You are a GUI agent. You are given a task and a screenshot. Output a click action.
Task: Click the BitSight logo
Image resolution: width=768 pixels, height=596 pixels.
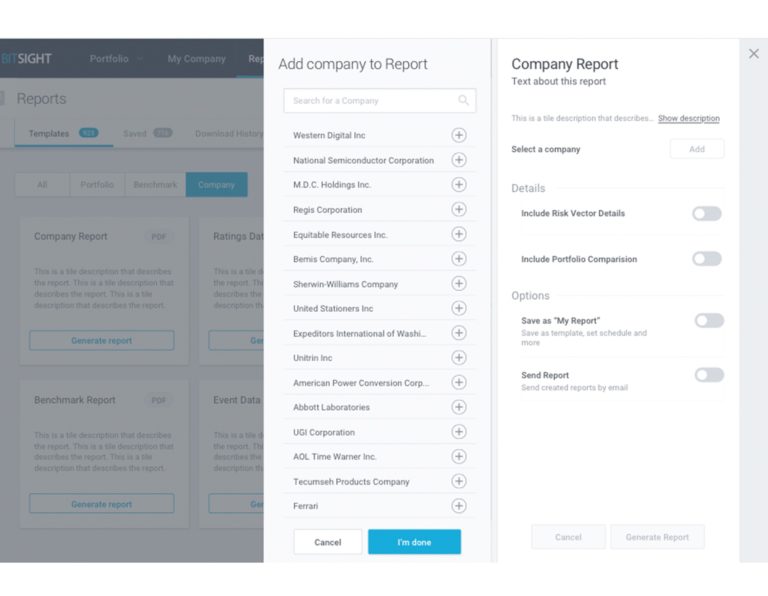pyautogui.click(x=26, y=59)
